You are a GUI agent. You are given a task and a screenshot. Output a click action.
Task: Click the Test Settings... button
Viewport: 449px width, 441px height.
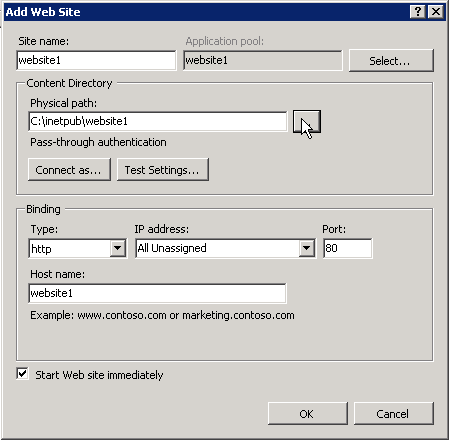point(163,170)
